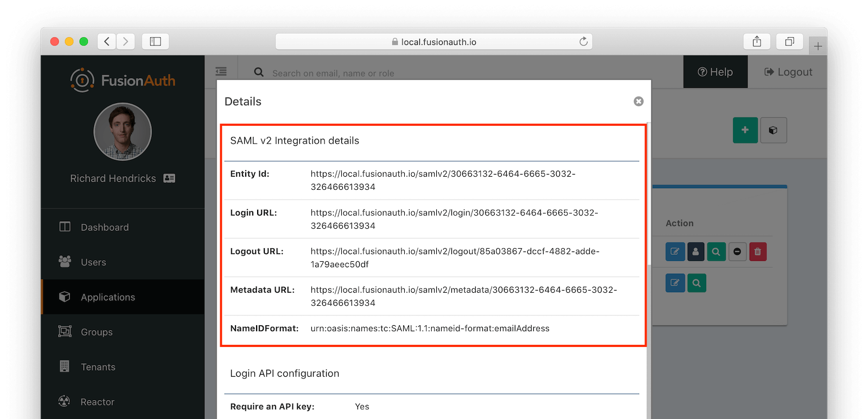
Task: Click the red delete trash icon
Action: (758, 252)
